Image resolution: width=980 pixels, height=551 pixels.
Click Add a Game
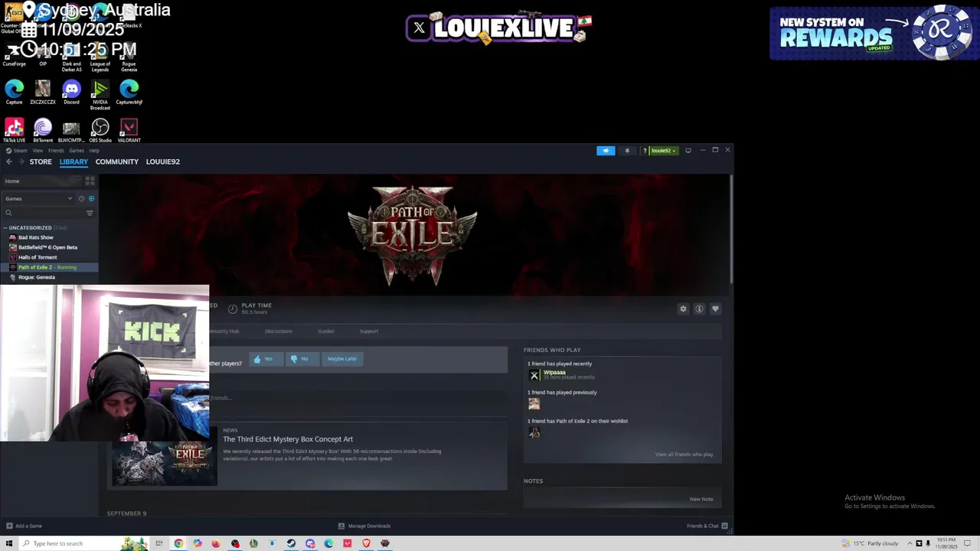[x=24, y=526]
